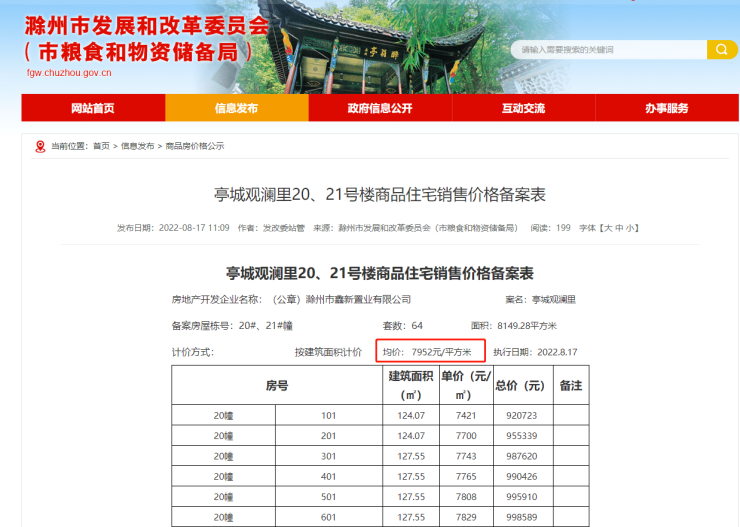This screenshot has height=527, width=740.
Task: Click the fgw.chuzhou.gov.cn URL text
Action: (69, 73)
